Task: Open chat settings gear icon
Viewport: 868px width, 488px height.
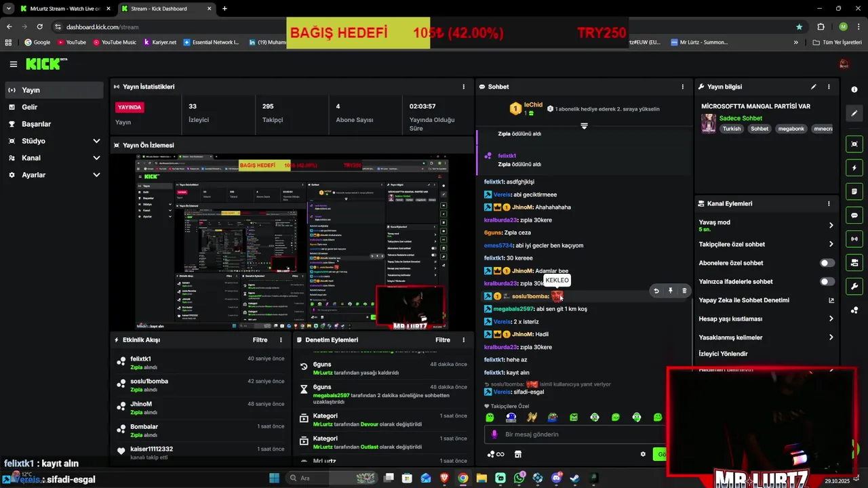Action: (643, 454)
